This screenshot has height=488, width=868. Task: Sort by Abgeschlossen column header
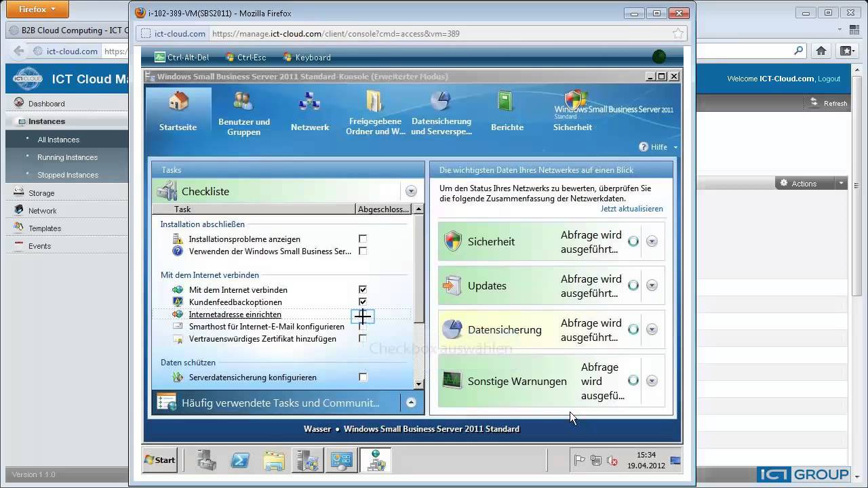(384, 209)
